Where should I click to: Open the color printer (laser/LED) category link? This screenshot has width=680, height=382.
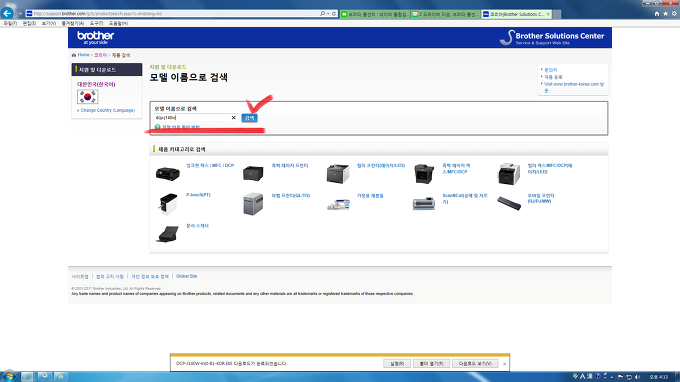381,166
